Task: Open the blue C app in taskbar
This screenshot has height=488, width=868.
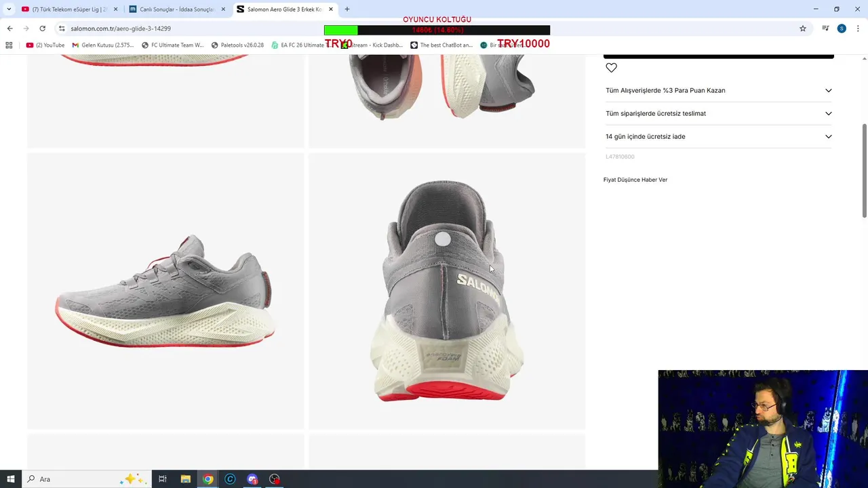Action: tap(230, 479)
